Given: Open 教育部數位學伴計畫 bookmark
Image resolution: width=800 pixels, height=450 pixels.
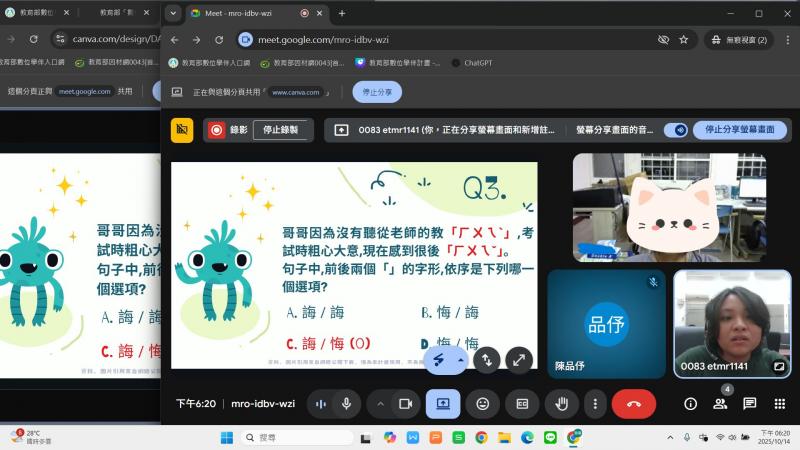Looking at the screenshot, I should click(x=397, y=63).
